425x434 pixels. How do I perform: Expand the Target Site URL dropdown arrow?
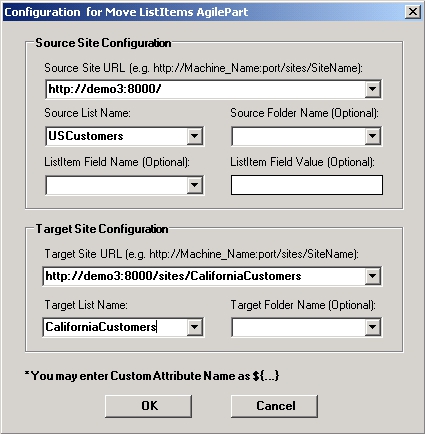(373, 276)
